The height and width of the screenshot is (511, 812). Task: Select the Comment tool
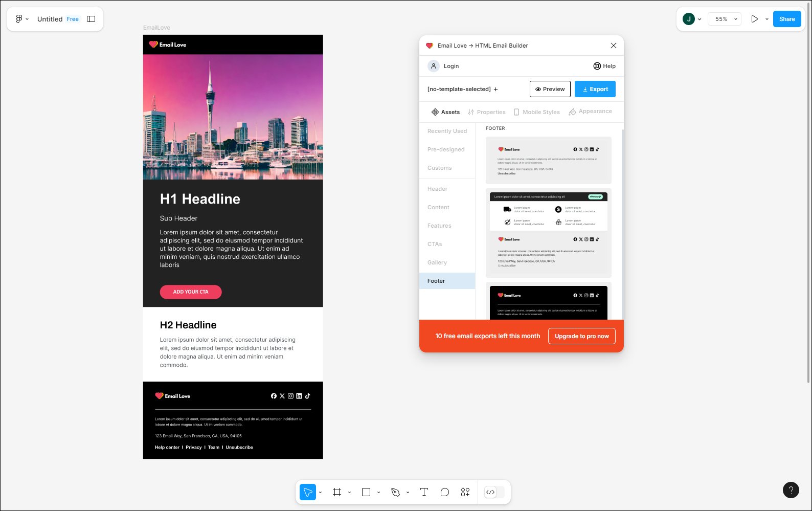445,492
